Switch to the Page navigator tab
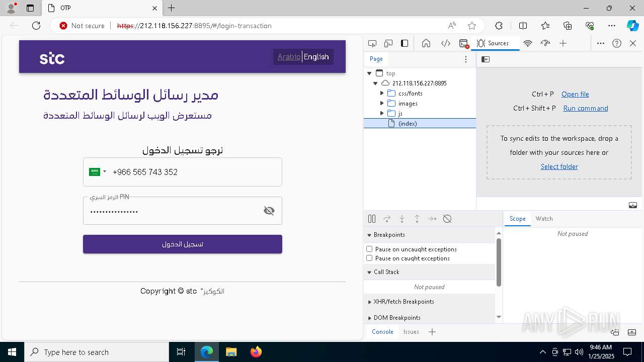644x362 pixels. tap(376, 59)
